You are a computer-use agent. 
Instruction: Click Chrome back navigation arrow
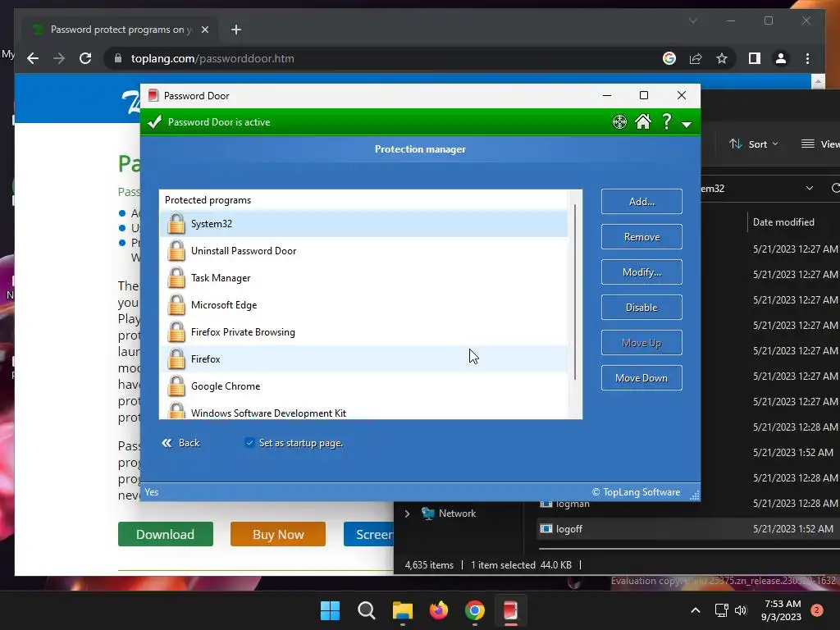click(33, 58)
